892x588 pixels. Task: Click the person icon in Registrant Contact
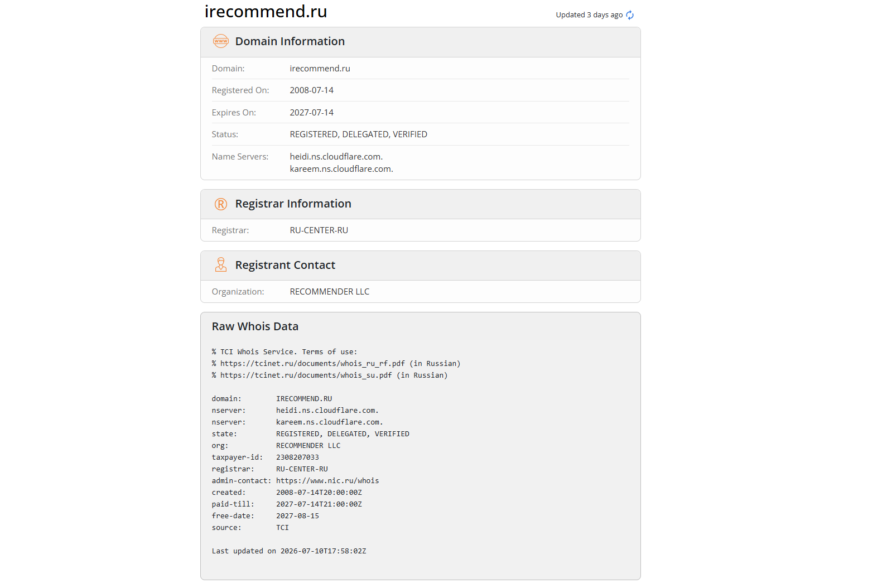click(221, 265)
